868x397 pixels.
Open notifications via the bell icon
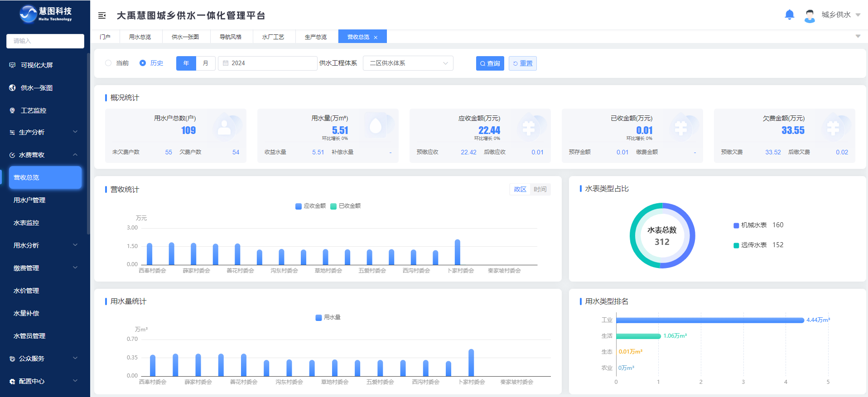click(789, 15)
